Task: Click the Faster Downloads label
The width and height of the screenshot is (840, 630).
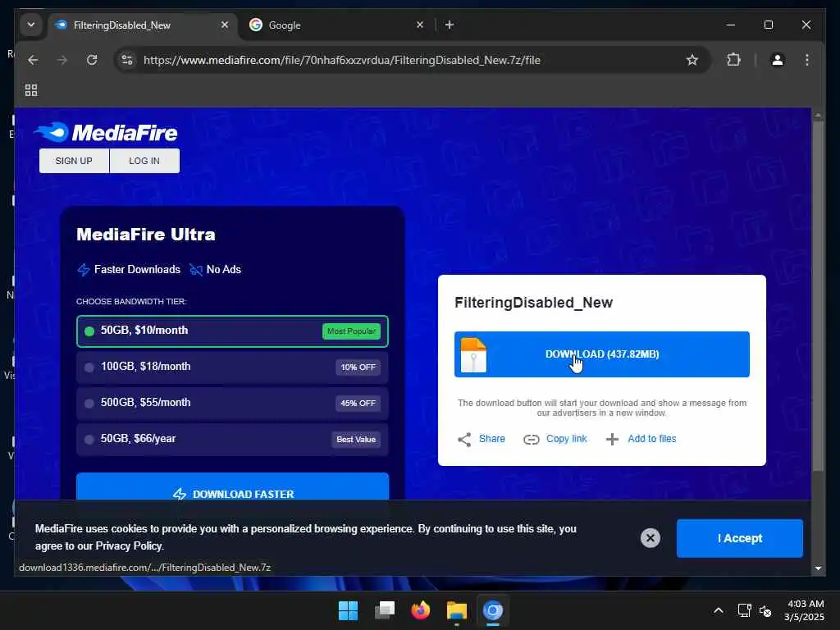Action: [137, 269]
